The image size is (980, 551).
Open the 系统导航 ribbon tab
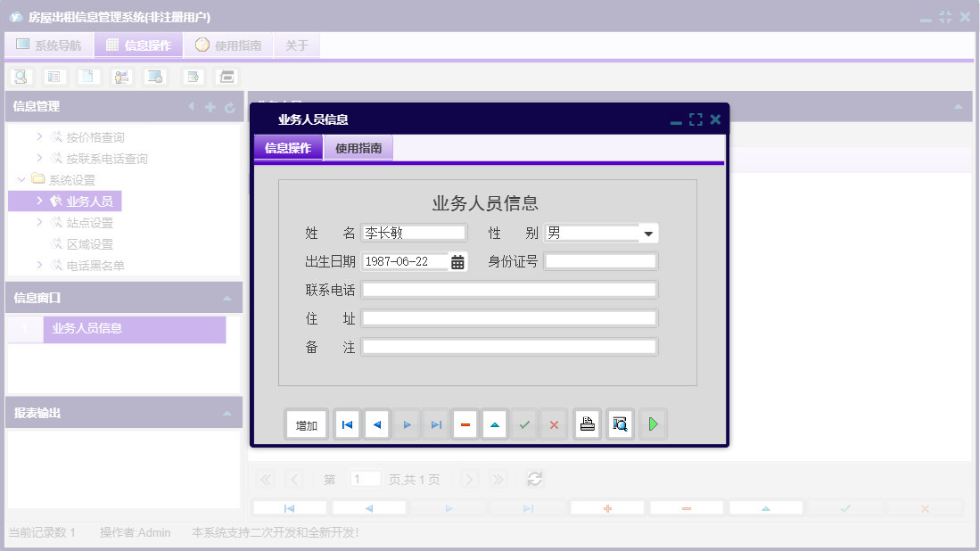(x=49, y=44)
